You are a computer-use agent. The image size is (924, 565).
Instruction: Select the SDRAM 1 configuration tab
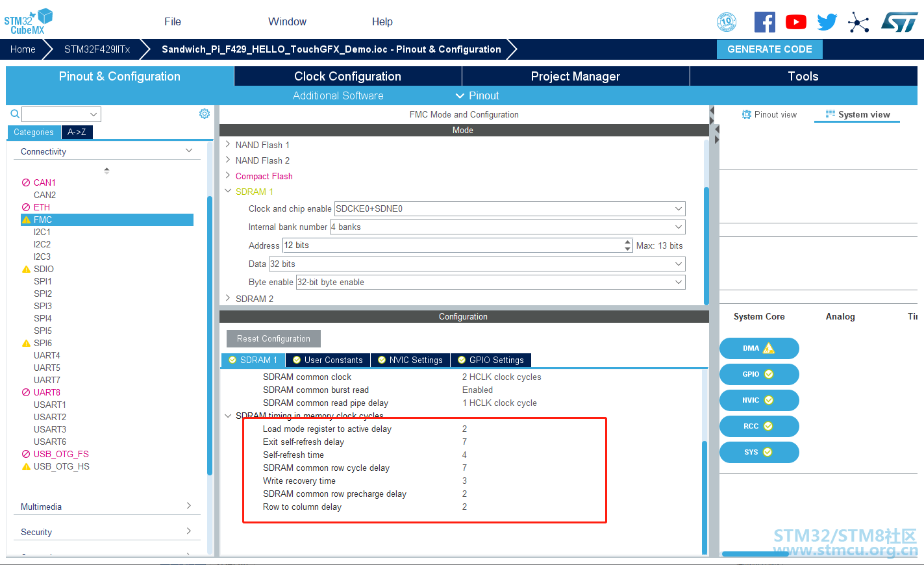(x=253, y=360)
